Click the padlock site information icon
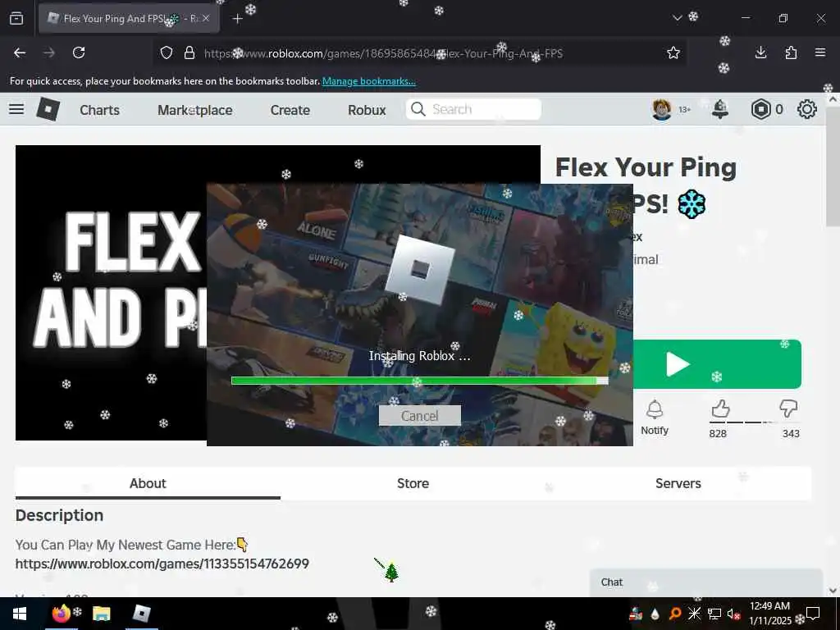Screen dimensions: 840x630 tap(189, 52)
